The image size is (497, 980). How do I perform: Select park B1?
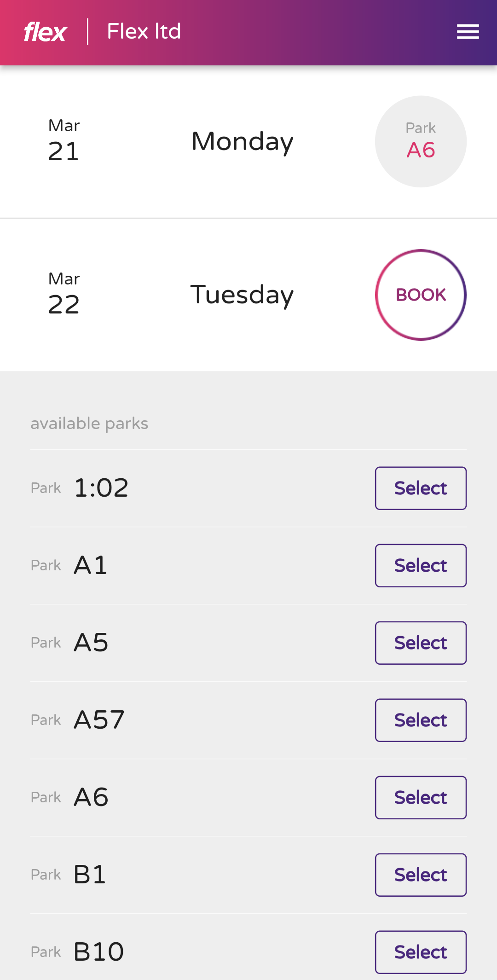(x=421, y=875)
